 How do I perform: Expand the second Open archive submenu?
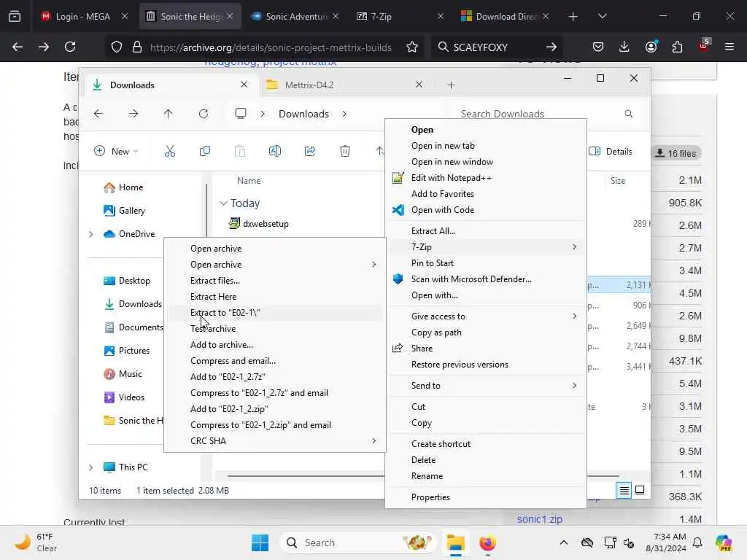tap(374, 264)
